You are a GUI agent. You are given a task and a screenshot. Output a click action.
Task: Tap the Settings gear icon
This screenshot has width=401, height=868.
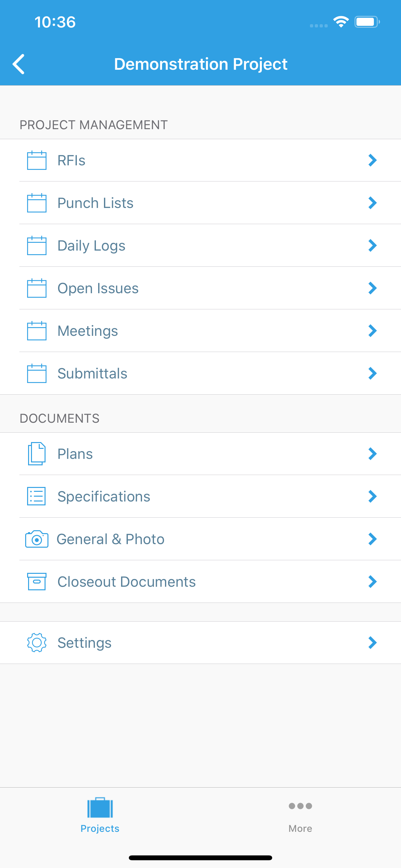(37, 643)
